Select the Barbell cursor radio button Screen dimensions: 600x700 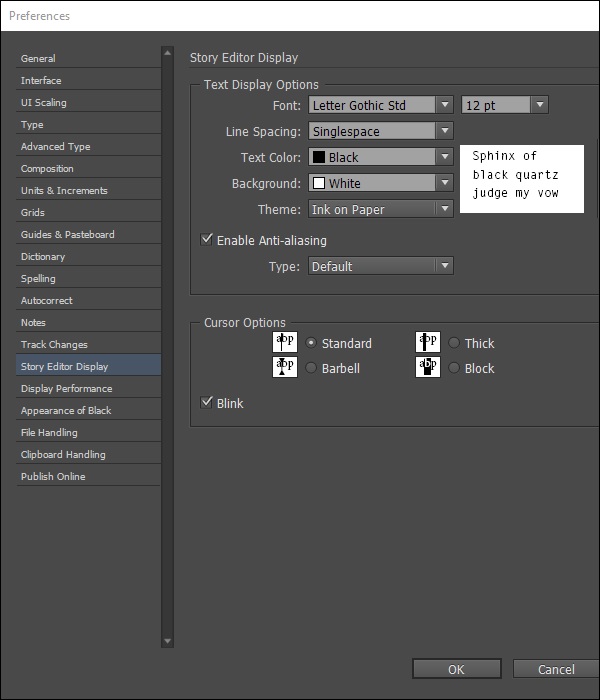tap(311, 368)
